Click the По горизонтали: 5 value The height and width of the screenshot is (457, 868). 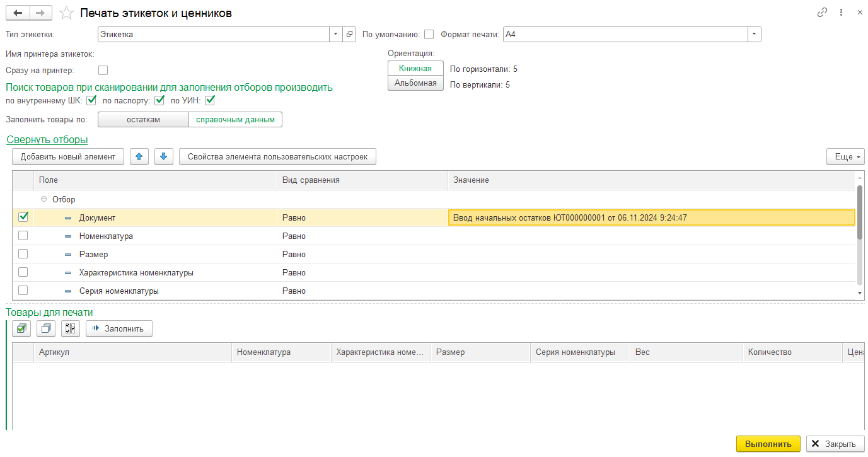click(x=483, y=69)
